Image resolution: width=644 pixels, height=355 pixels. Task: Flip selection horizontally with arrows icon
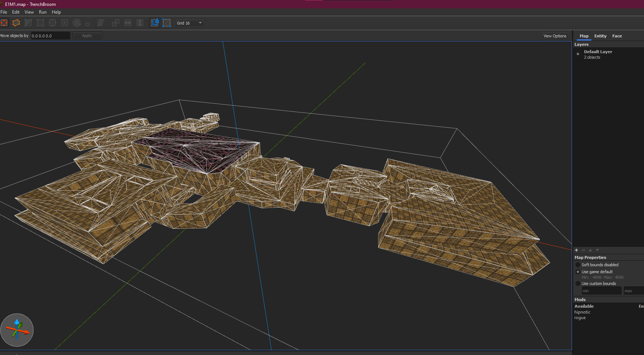[128, 23]
